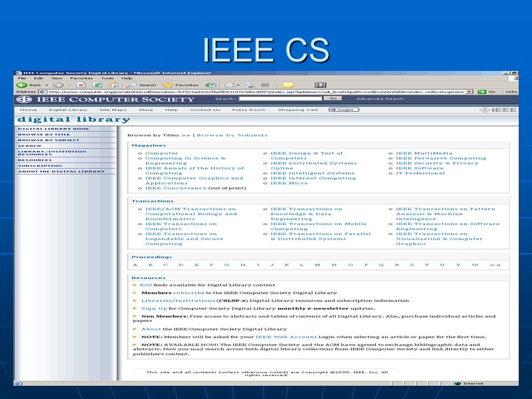Browse proceedings starting with letter A
Viewport: 532px width, 399px height.
coord(135,265)
